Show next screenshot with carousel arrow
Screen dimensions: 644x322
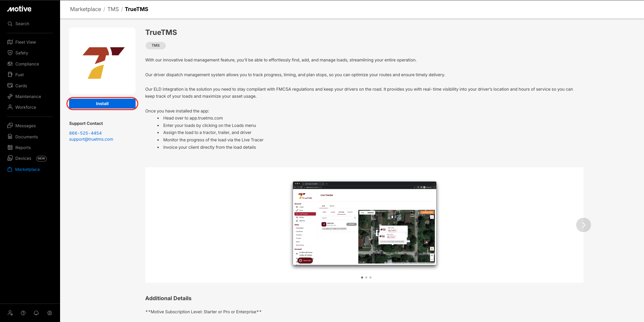click(x=583, y=225)
